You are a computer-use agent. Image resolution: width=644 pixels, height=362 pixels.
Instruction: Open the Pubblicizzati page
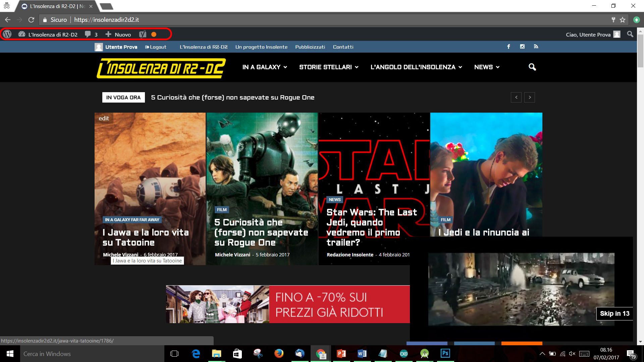pos(310,47)
